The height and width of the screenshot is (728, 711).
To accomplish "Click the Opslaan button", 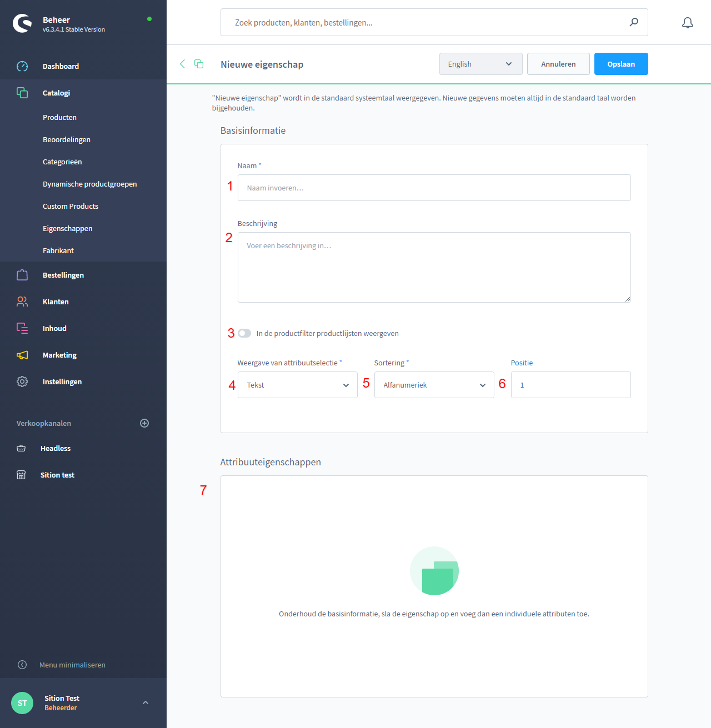I will 620,64.
